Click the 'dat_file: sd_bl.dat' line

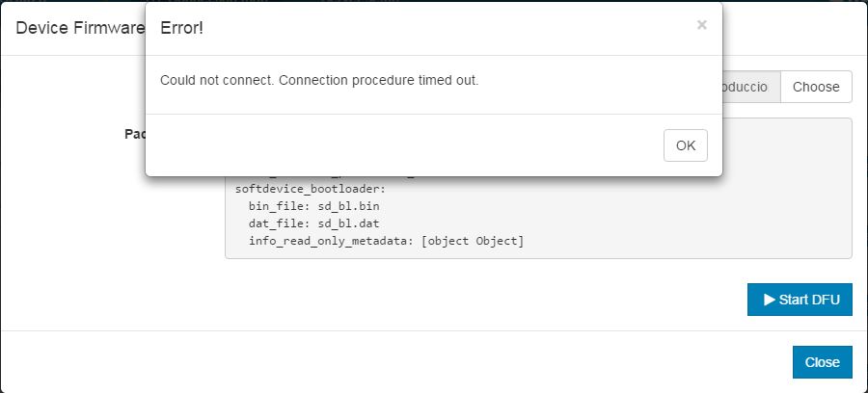click(x=313, y=223)
